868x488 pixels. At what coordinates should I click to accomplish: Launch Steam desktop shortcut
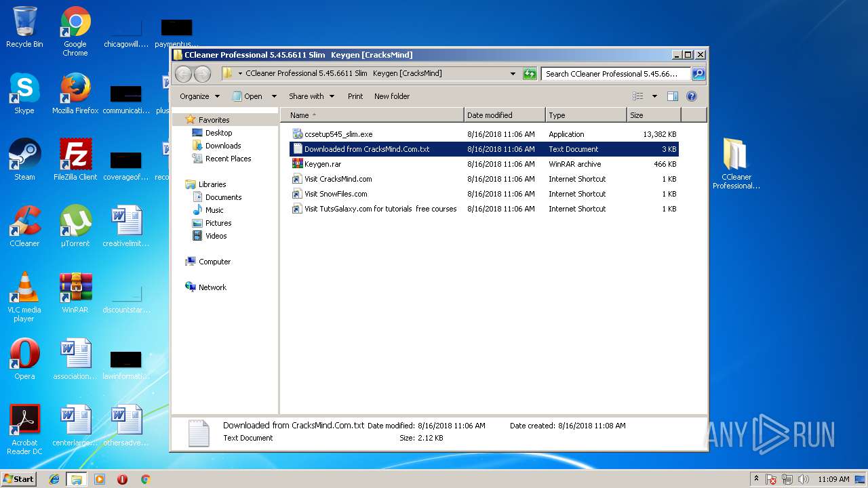(24, 160)
